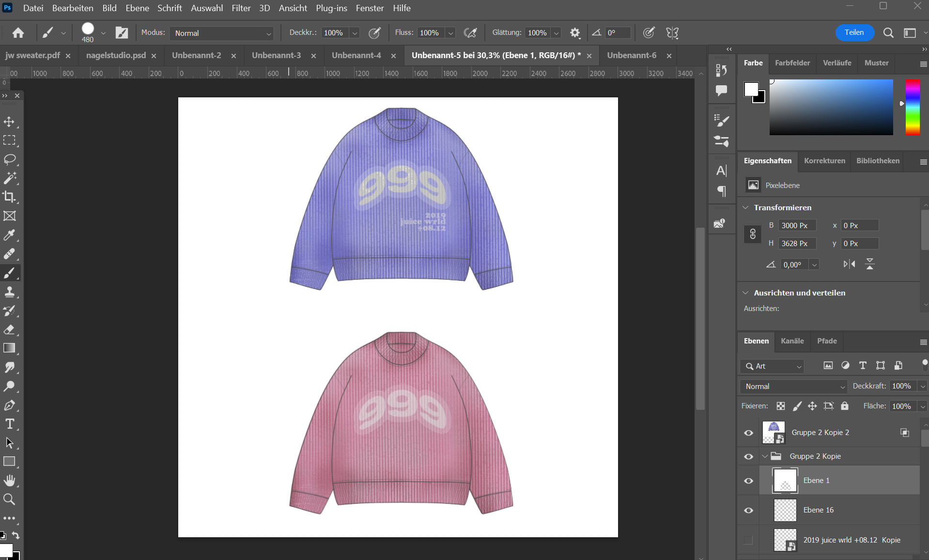Switch to the nagelstudio.psd document tab
The width and height of the screenshot is (929, 560).
(116, 55)
